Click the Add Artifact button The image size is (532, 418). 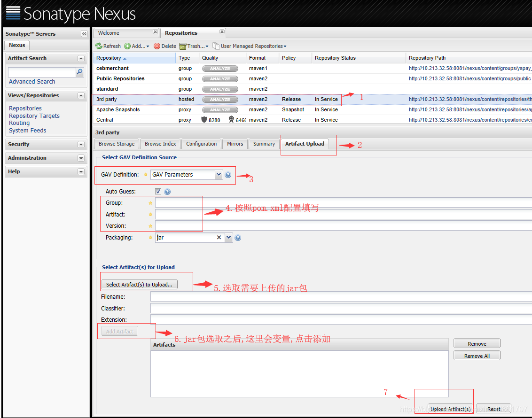point(119,331)
